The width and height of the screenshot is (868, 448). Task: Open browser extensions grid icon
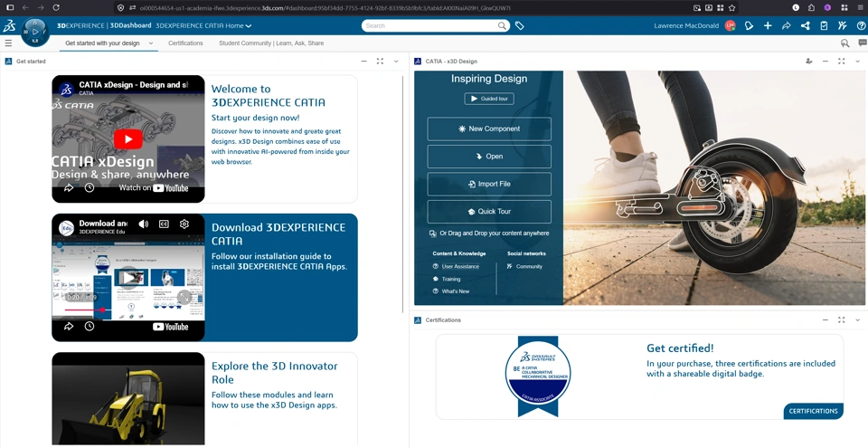(844, 8)
